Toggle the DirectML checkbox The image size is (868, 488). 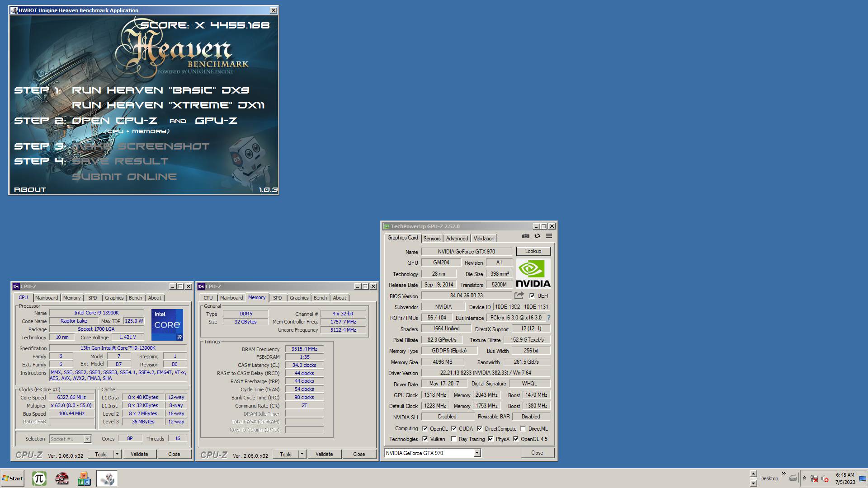(523, 428)
